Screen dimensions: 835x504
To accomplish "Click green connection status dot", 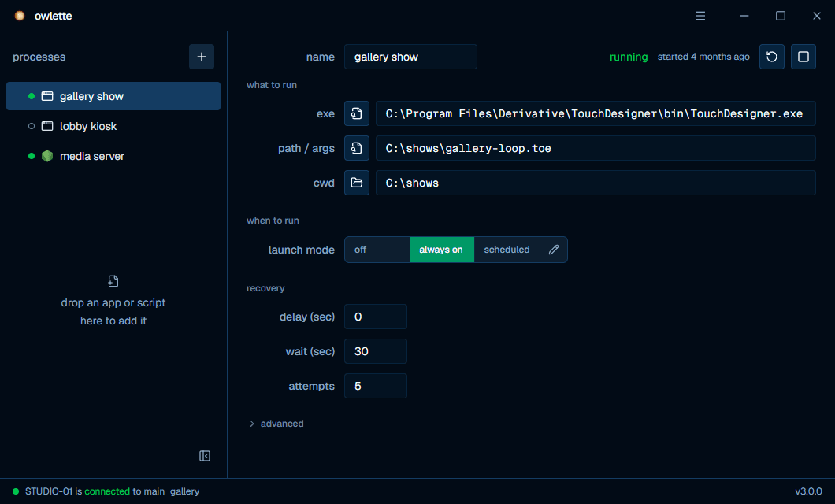I will 16,491.
